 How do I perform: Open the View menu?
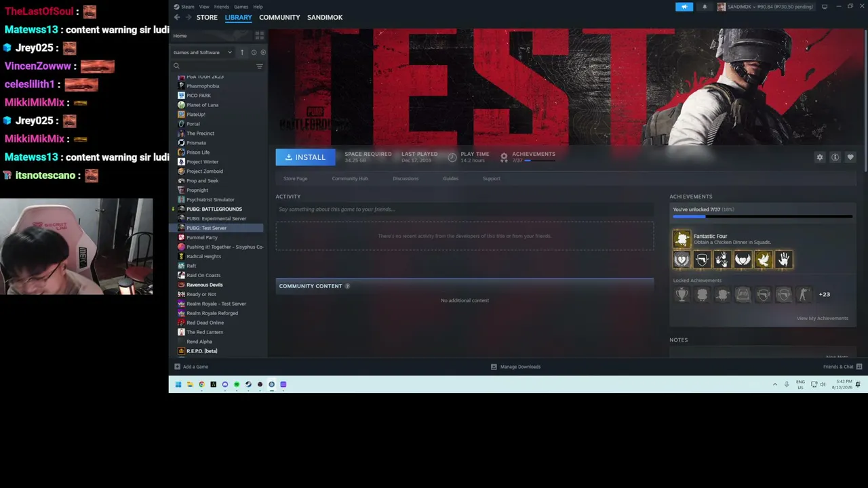(204, 7)
